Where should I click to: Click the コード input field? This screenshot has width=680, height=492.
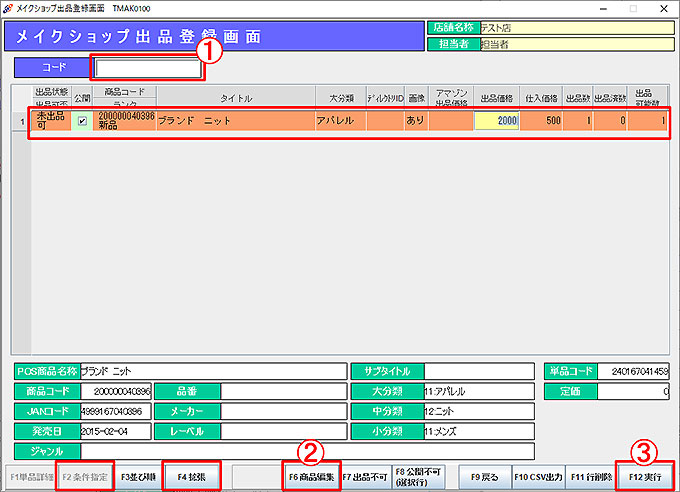pos(148,69)
